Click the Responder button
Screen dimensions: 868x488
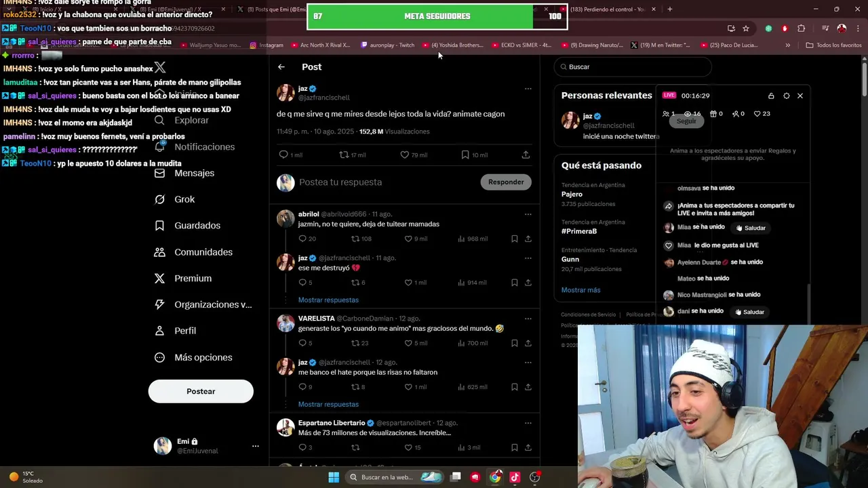[506, 182]
